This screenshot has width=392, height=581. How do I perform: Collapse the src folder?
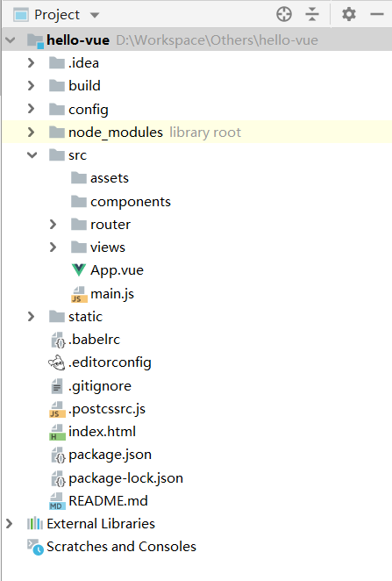[x=32, y=154]
